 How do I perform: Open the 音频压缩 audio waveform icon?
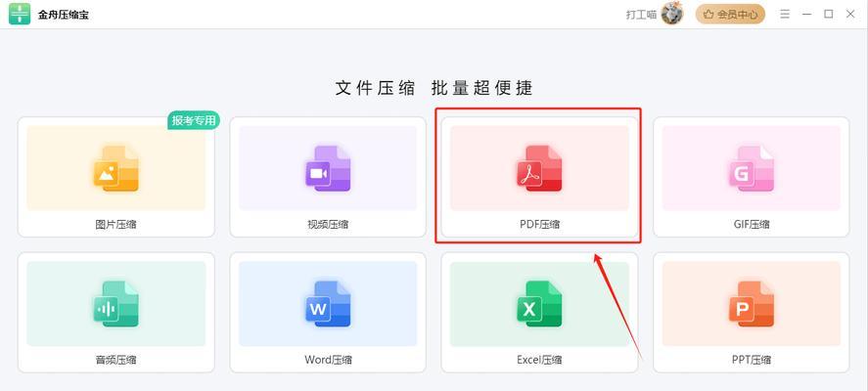tap(116, 304)
